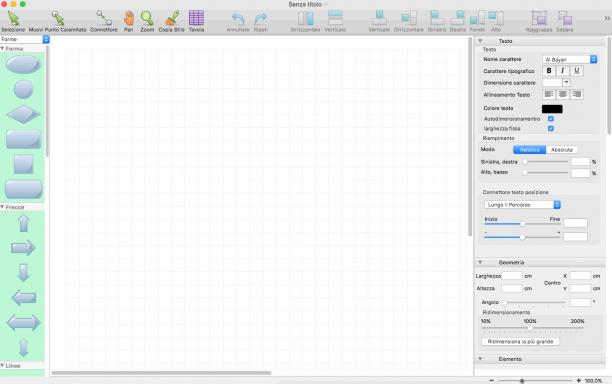612x384 pixels.
Task: Open the black Colore testo swatch
Action: click(x=552, y=108)
